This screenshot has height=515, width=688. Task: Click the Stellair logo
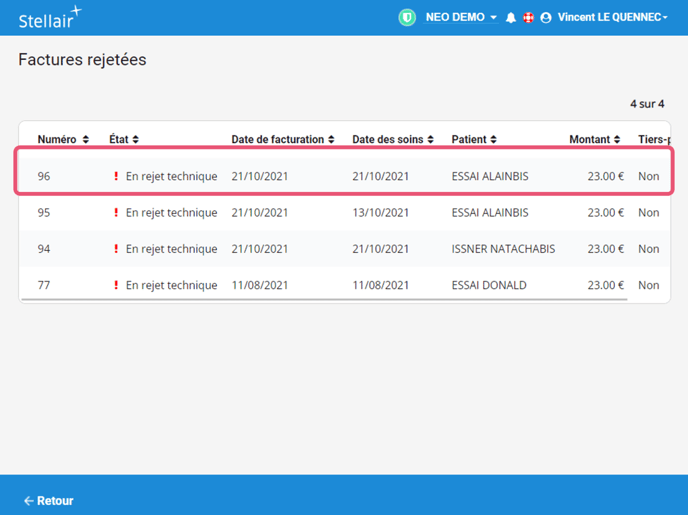point(49,17)
